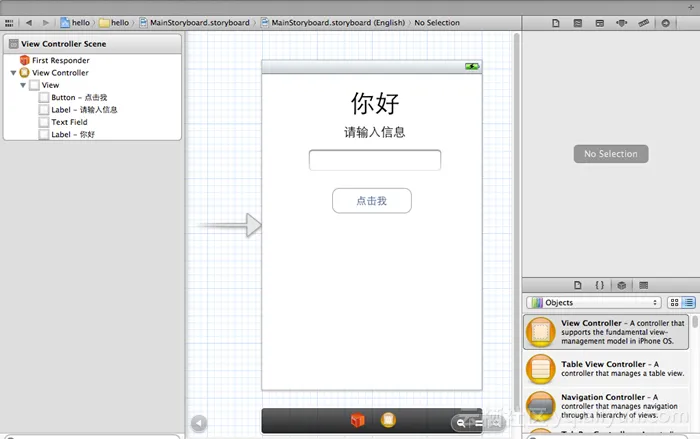Open the Size inspector

[x=643, y=23]
